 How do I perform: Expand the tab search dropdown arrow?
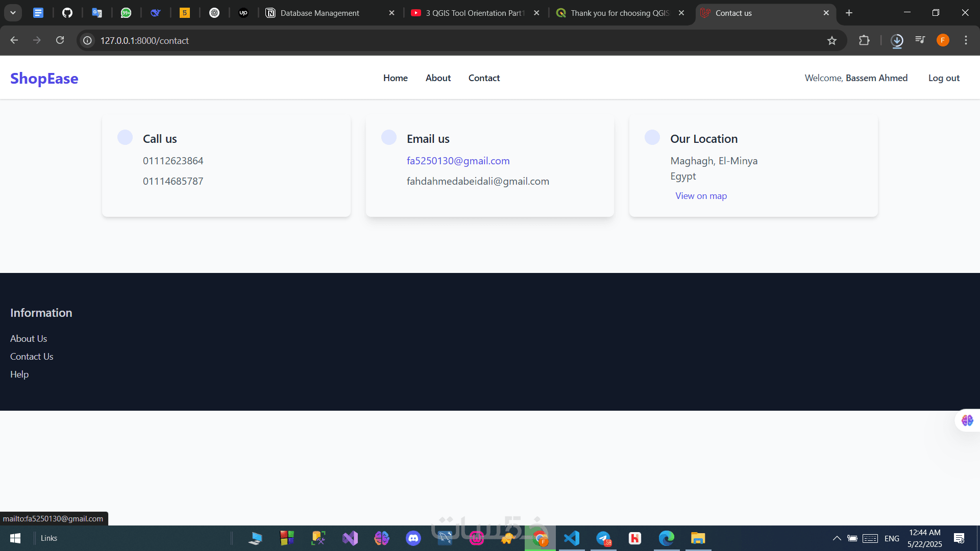point(13,13)
